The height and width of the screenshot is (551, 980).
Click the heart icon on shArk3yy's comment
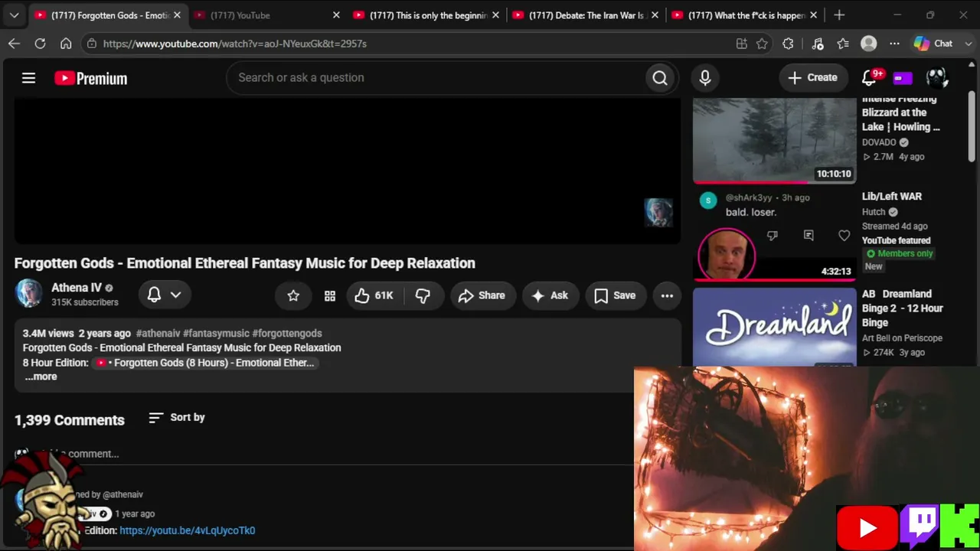[x=844, y=236]
